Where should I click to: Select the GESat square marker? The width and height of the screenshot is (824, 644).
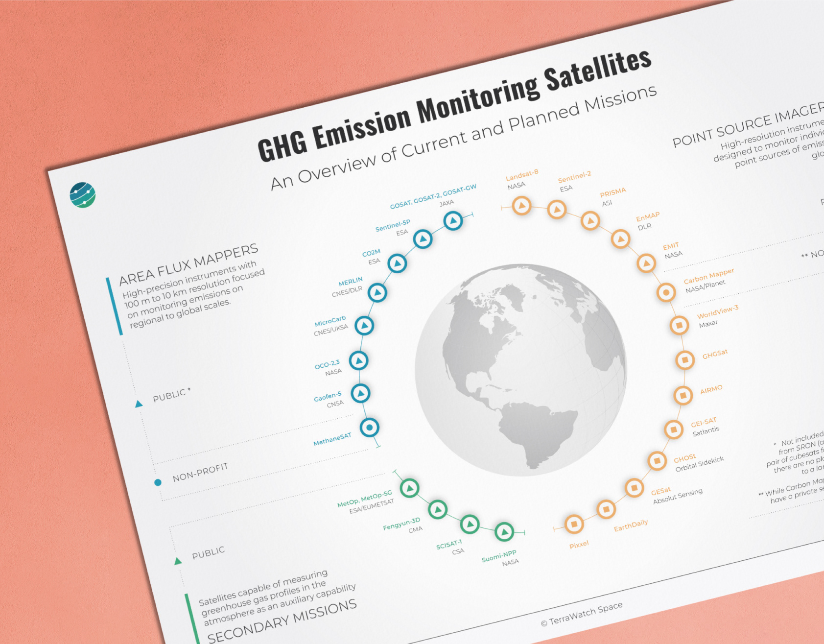[634, 488]
